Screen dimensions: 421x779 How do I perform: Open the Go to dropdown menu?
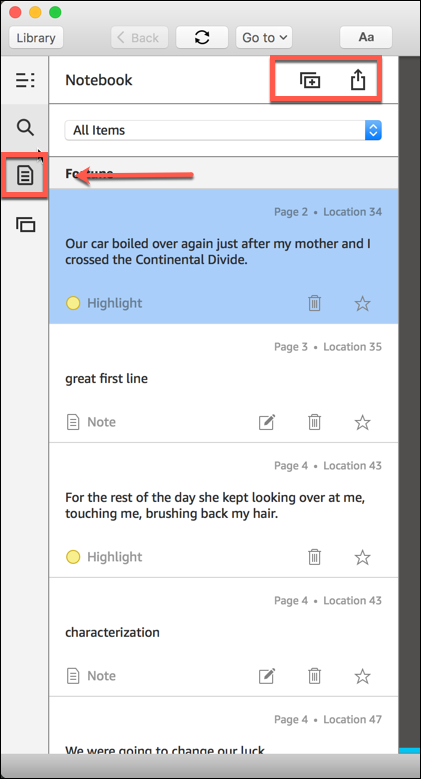pos(263,37)
